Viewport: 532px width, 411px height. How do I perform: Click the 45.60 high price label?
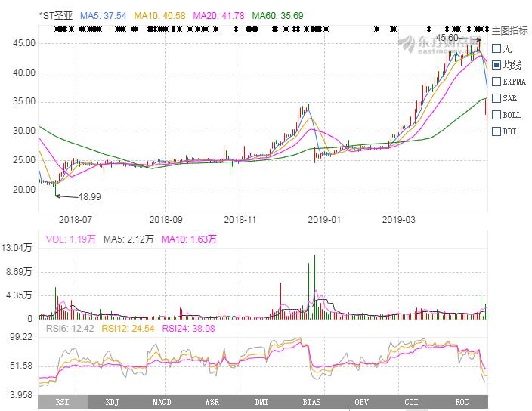tap(447, 37)
